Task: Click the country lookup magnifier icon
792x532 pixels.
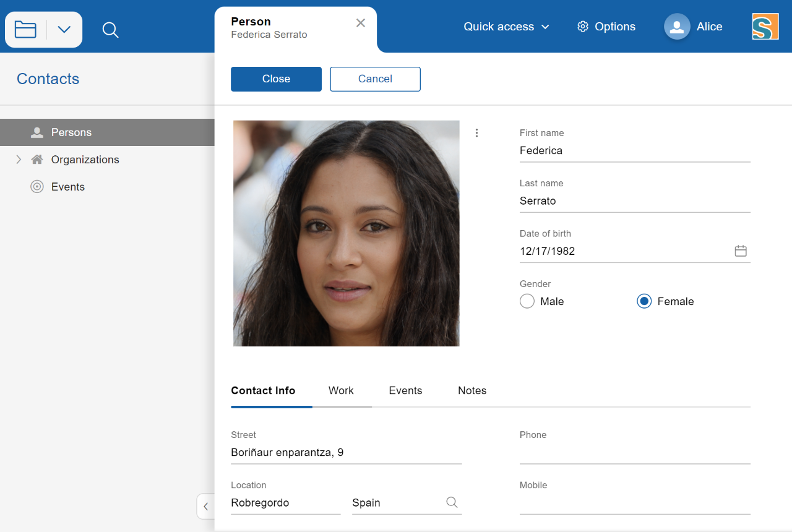Action: 452,502
